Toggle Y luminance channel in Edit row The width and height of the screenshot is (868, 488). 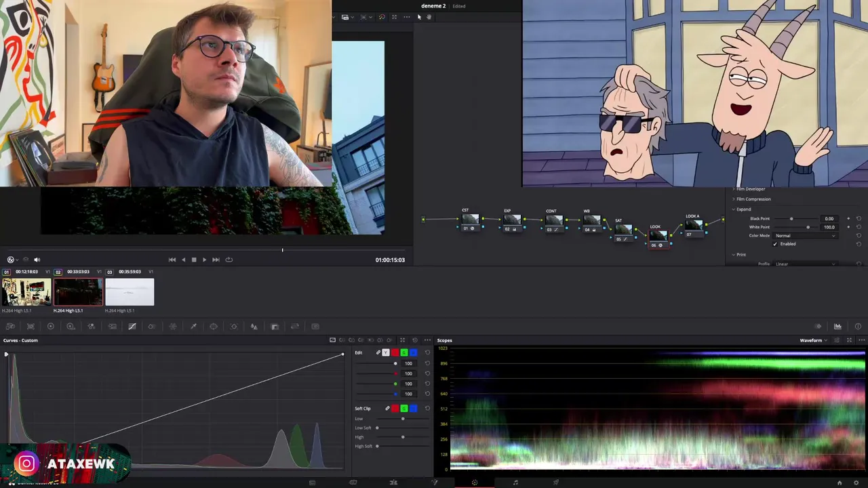tap(386, 352)
